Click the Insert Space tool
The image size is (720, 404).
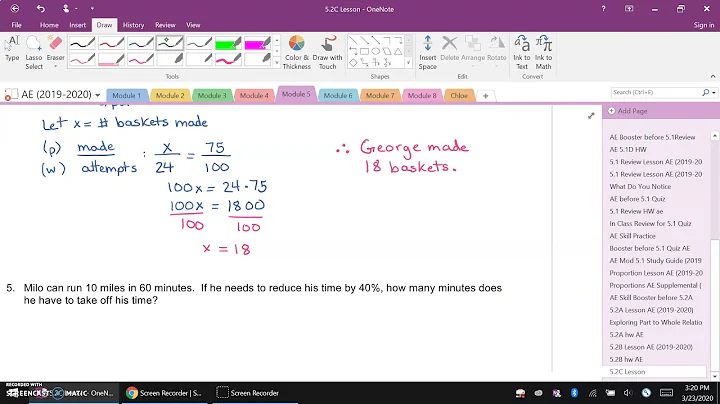pyautogui.click(x=428, y=52)
